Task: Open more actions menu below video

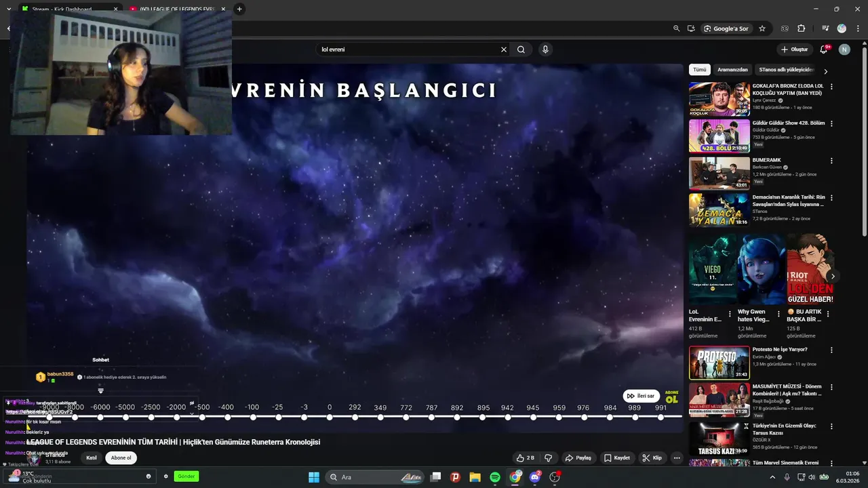Action: [x=677, y=457]
